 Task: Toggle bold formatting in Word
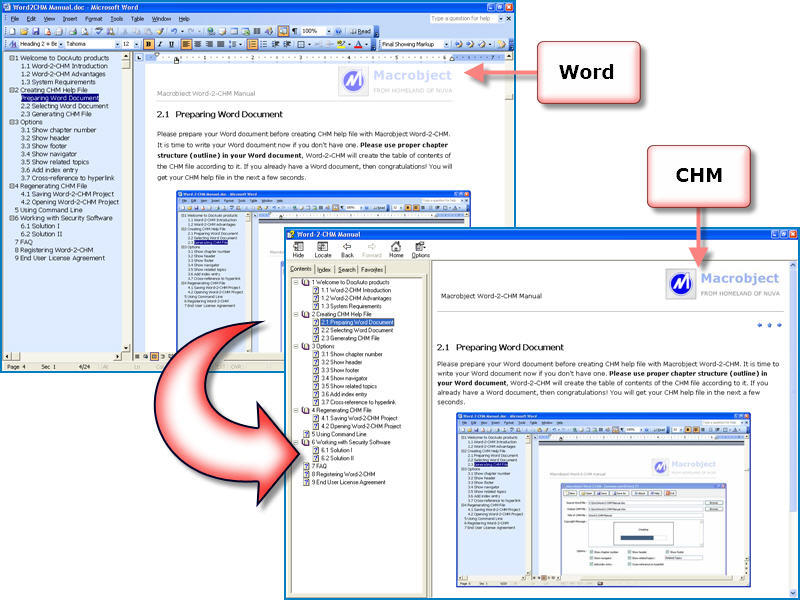tap(148, 45)
